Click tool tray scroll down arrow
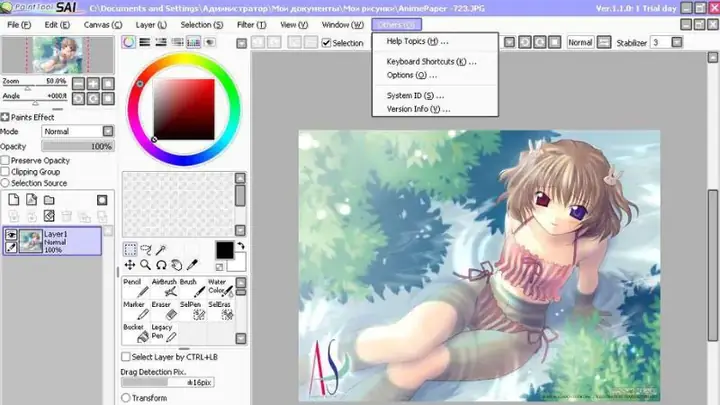Screen dimensions: 720x405 [241, 338]
